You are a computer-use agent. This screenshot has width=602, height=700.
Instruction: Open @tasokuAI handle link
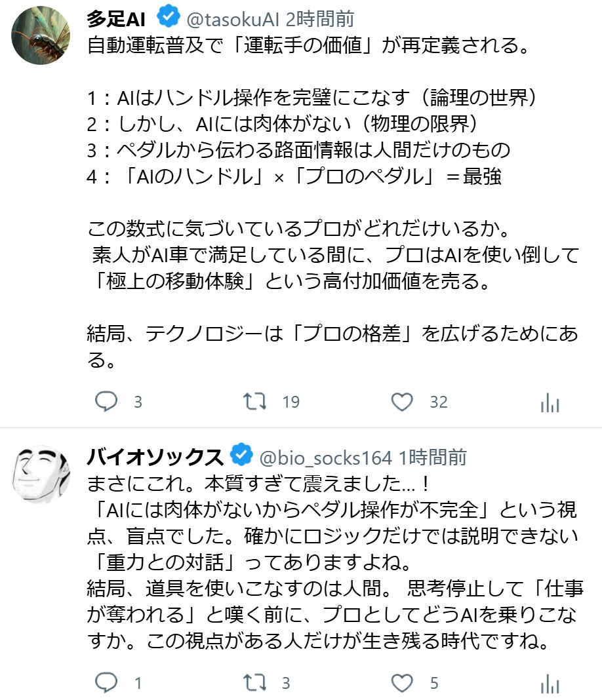click(233, 19)
